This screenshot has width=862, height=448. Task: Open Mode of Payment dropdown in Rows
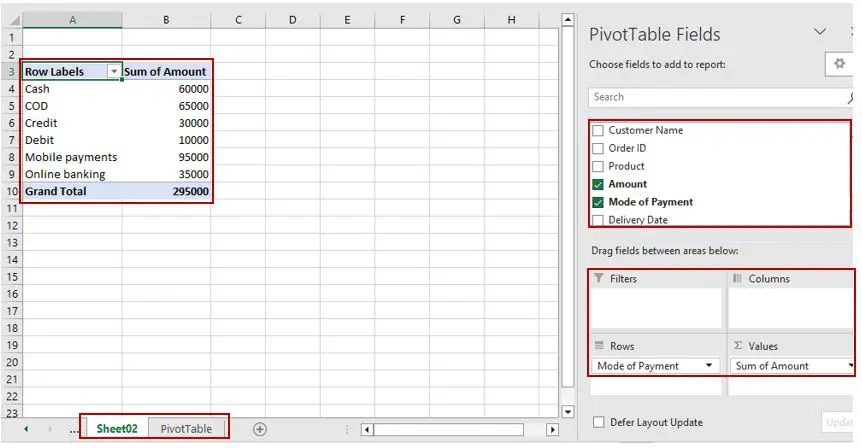[x=709, y=366]
